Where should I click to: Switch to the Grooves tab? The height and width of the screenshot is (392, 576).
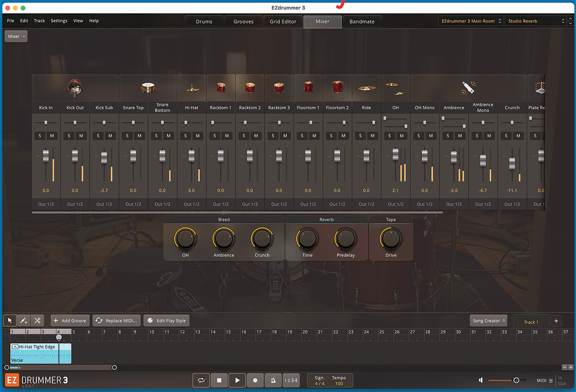[243, 21]
